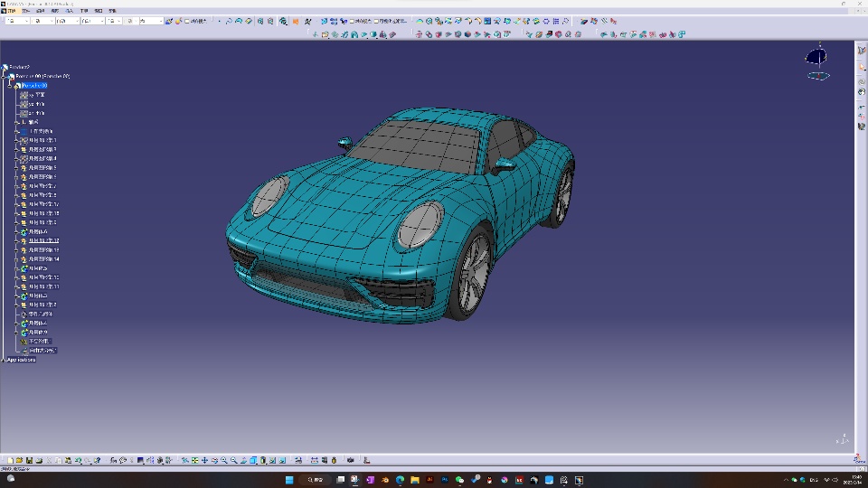
Task: Click the Print icon in bottom toolbar
Action: pos(39,460)
